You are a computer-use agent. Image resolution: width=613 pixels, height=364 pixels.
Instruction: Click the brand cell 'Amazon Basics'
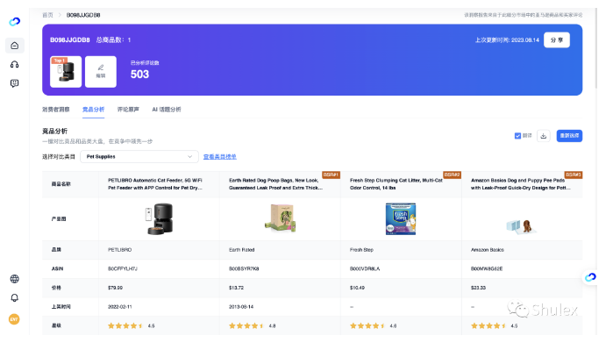pos(487,250)
